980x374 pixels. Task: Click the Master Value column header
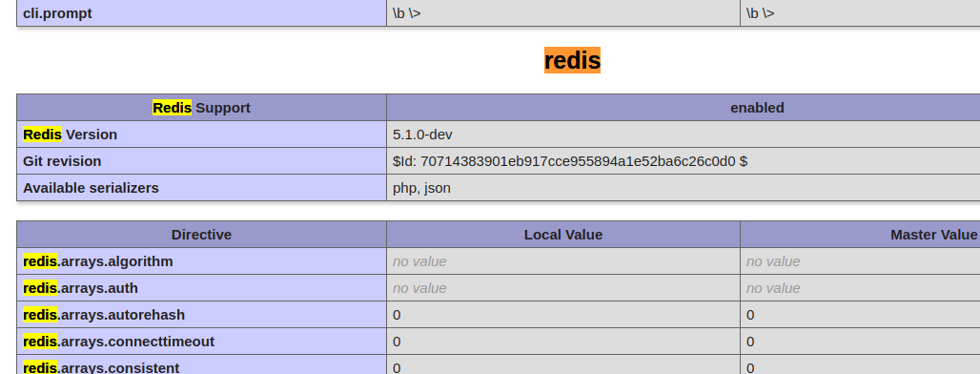coord(860,235)
